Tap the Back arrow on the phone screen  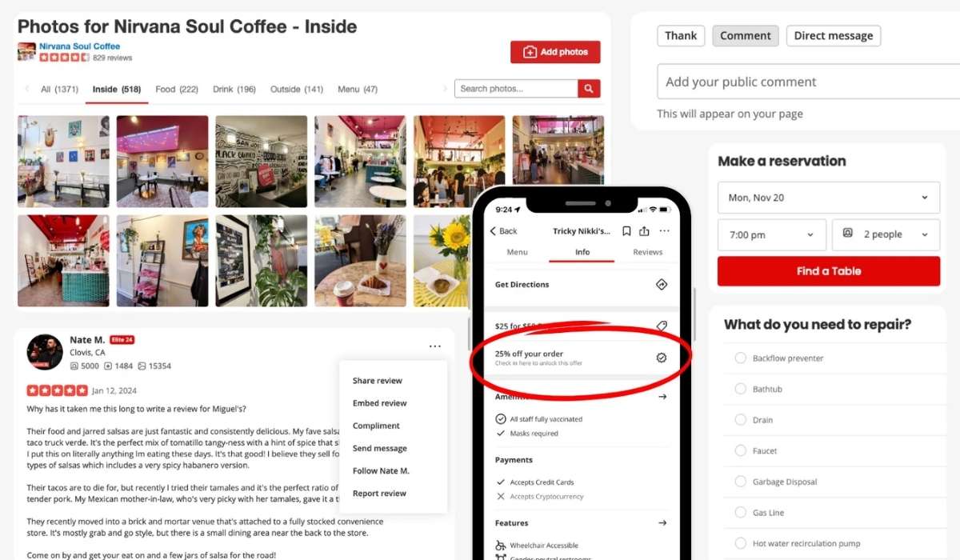[504, 231]
